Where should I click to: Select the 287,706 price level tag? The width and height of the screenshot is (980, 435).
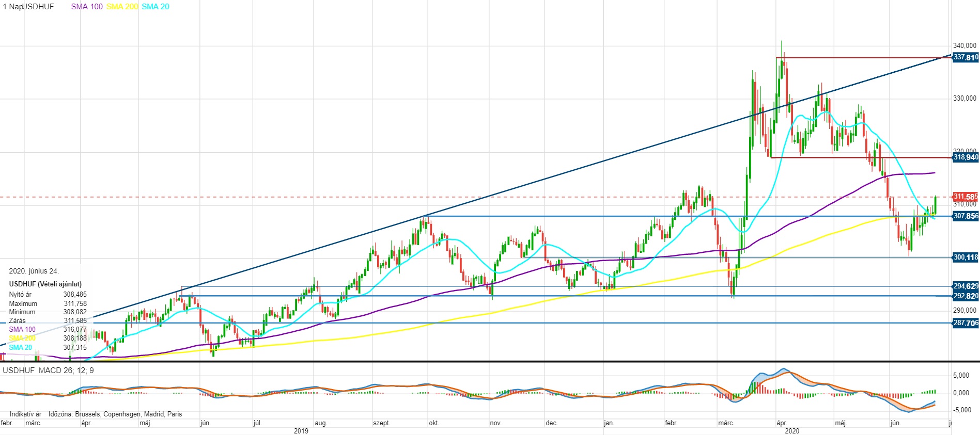[965, 323]
